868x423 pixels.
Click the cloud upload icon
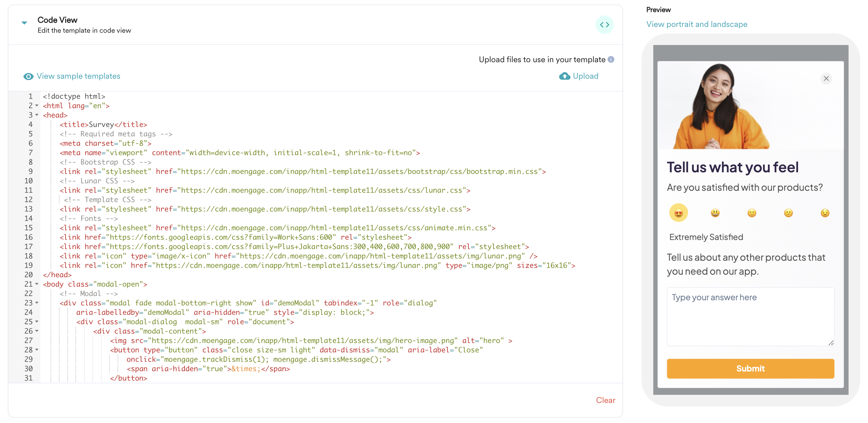(565, 76)
